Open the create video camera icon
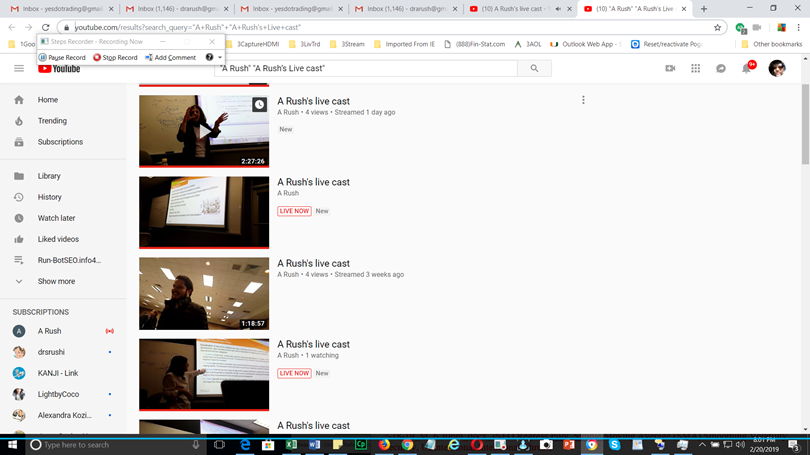Viewport: 810px width, 455px height. point(670,68)
